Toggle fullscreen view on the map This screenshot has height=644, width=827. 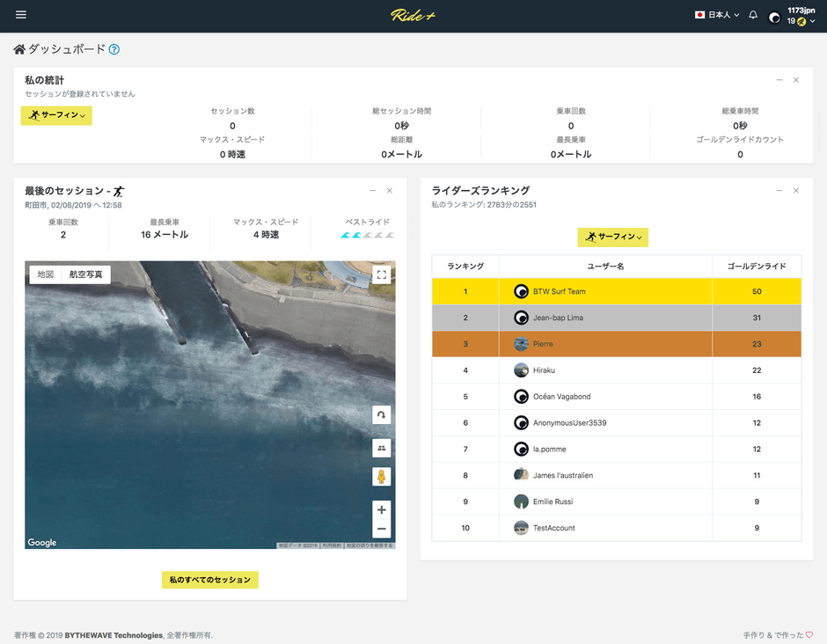381,274
